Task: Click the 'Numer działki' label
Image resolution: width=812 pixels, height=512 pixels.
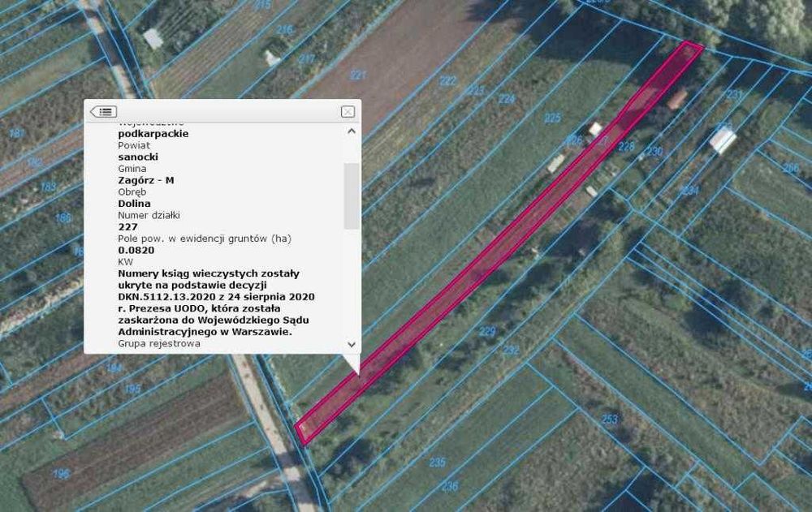Action: [149, 215]
